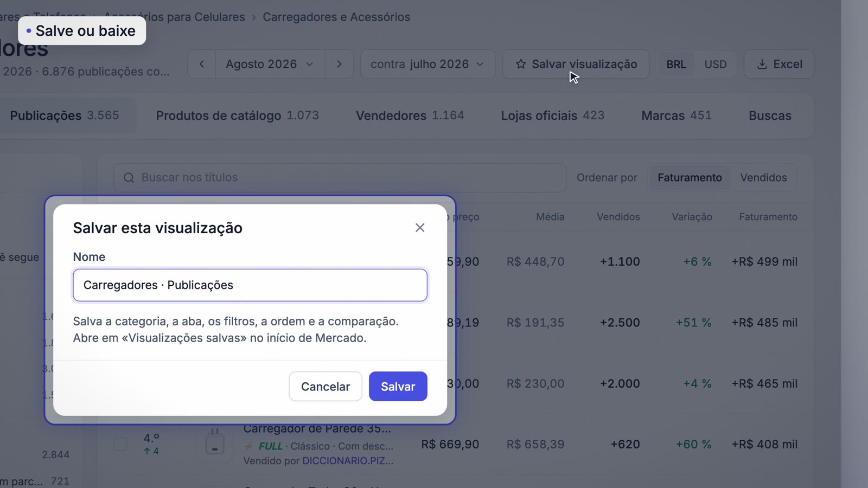Viewport: 868px width, 488px height.
Task: Sort by Vendidos
Action: pyautogui.click(x=763, y=178)
